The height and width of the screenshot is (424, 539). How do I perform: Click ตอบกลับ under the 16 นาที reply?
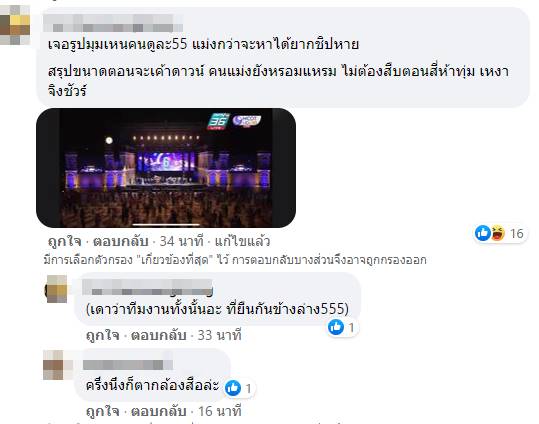[158, 411]
